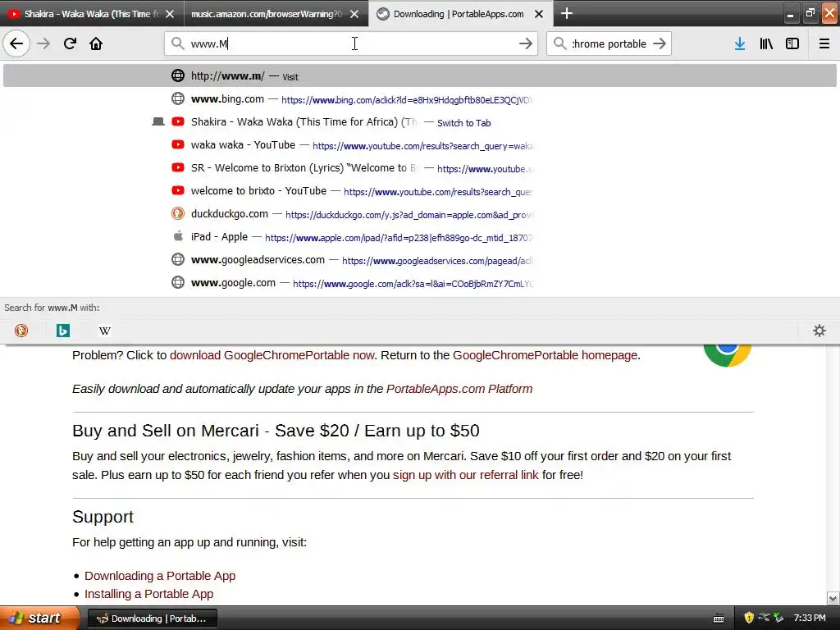Viewport: 840px width, 630px height.
Task: Open the home page icon
Action: point(96,43)
